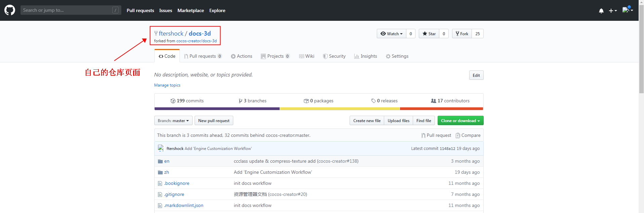Open .gitignore file
Image resolution: width=644 pixels, height=213 pixels.
174,194
